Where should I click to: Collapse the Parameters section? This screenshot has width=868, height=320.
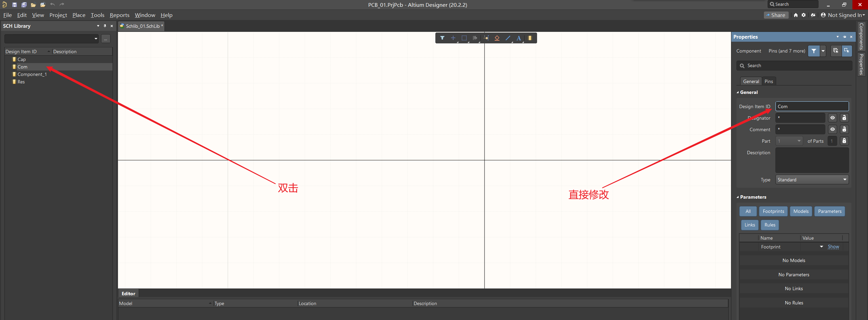click(738, 197)
